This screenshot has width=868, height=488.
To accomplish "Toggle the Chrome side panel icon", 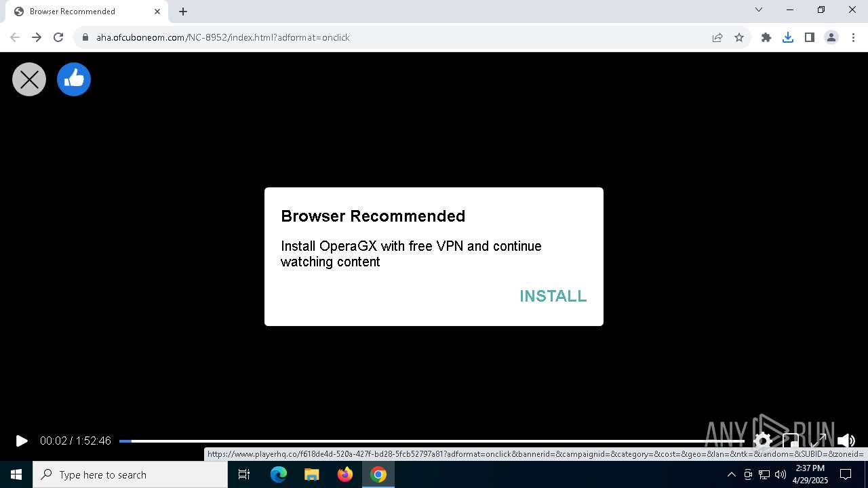I will point(810,37).
